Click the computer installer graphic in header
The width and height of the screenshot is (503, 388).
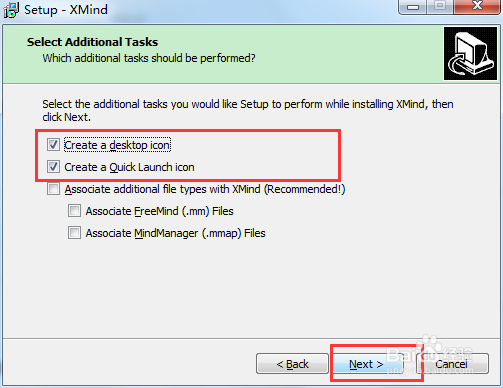(470, 54)
